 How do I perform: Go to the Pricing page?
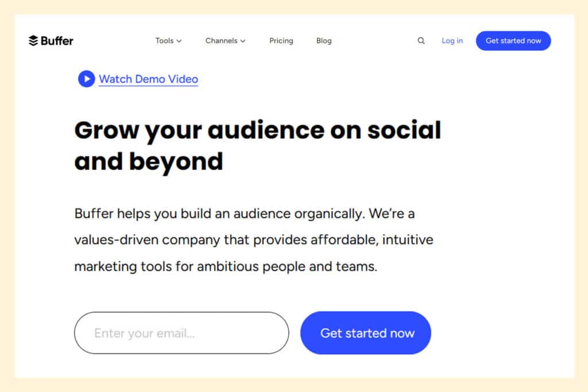click(281, 41)
